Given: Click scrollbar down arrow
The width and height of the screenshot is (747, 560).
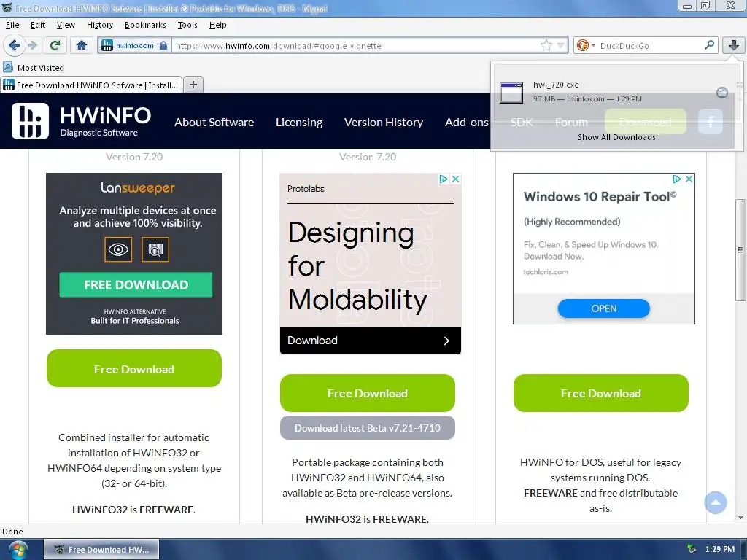Looking at the screenshot, I should tap(740, 518).
